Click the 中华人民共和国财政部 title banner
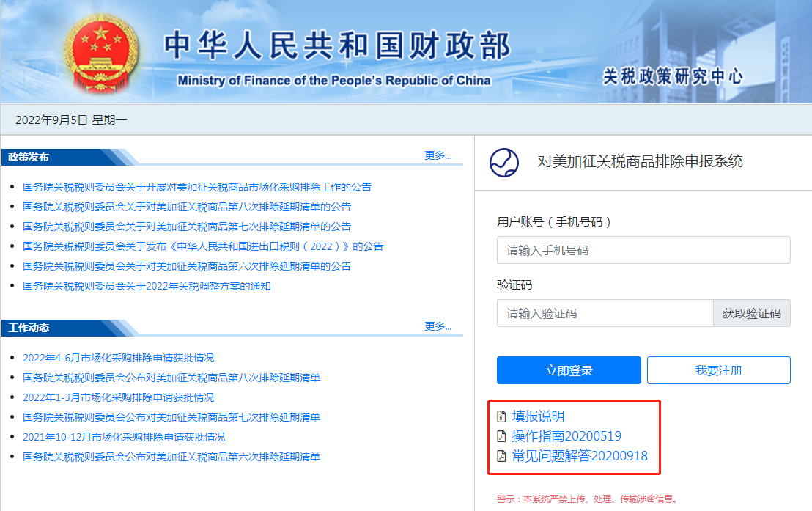812x511 pixels. pyautogui.click(x=337, y=45)
